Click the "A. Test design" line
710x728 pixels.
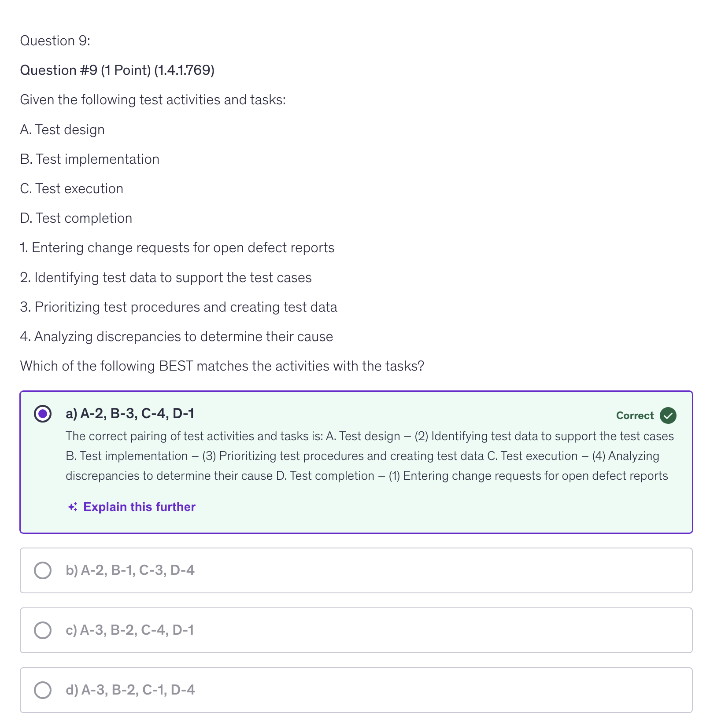pos(63,130)
